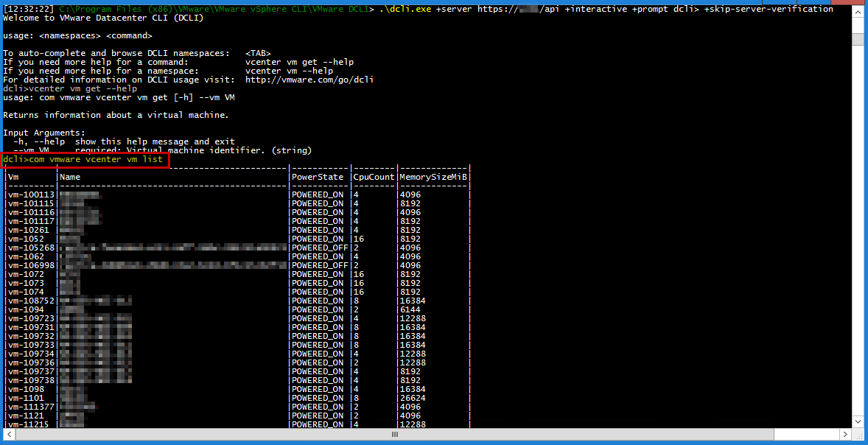Image resolution: width=868 pixels, height=445 pixels.
Task: Select the vm-1094 identifier
Action: (x=26, y=310)
